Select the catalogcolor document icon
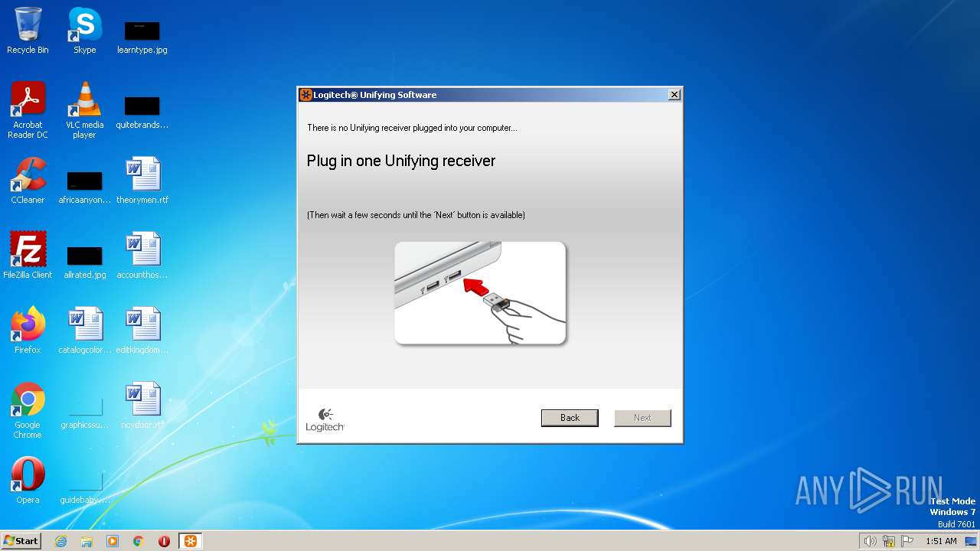Screen dimensions: 980x551 click(x=84, y=330)
